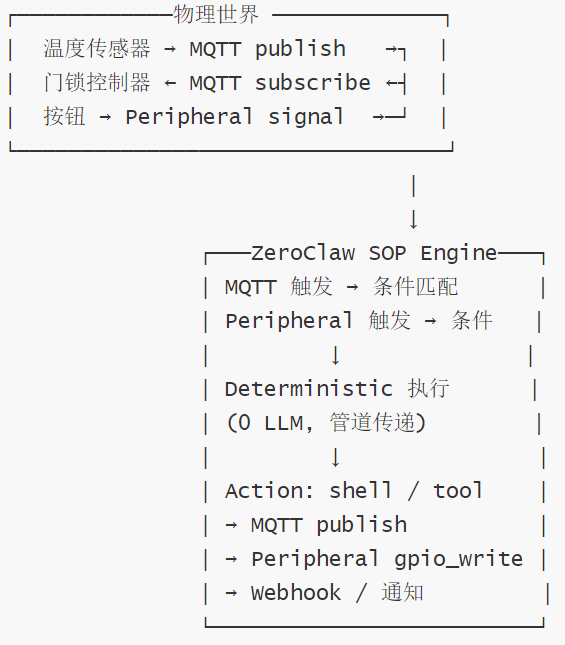Click the Peripheral signal text
This screenshot has width=565, height=645.
tap(234, 117)
